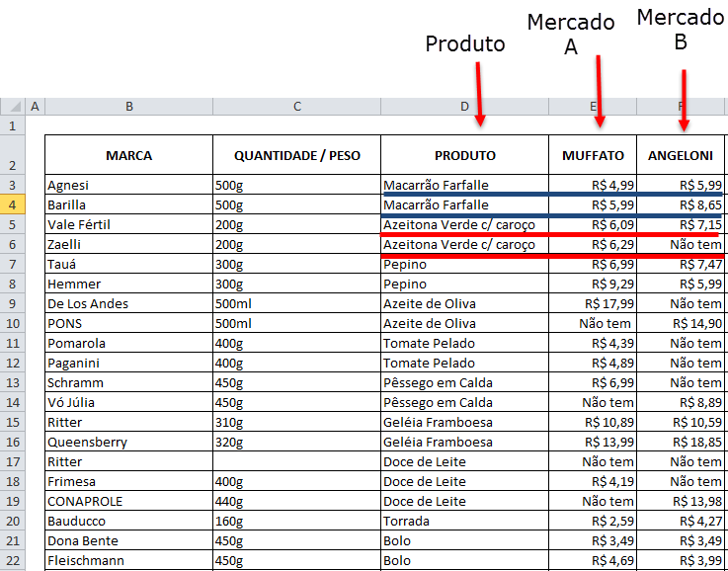Image resolution: width=728 pixels, height=571 pixels.
Task: Select column D header
Action: point(464,107)
